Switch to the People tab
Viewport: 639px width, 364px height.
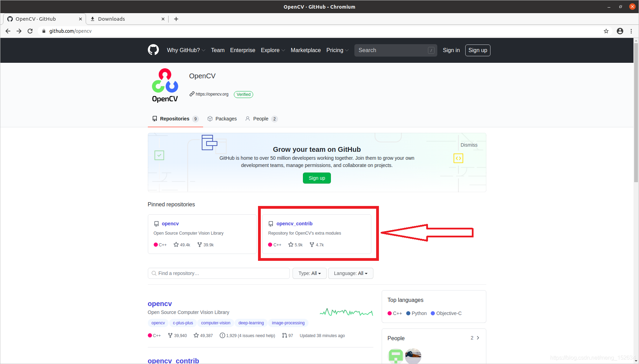coord(261,119)
